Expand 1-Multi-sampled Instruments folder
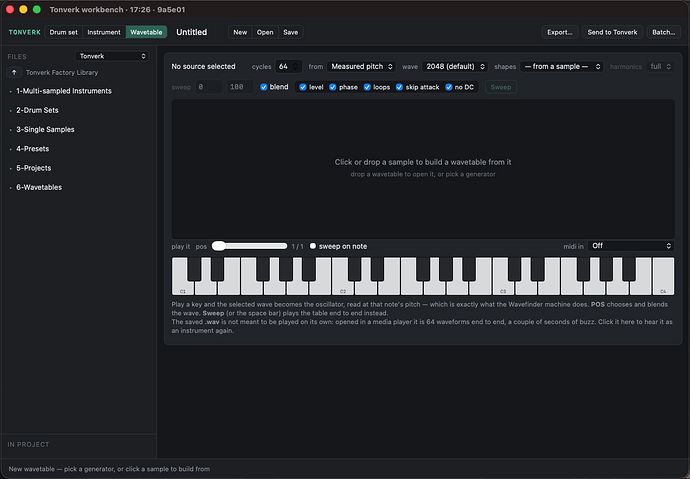The image size is (690, 479). point(64,91)
